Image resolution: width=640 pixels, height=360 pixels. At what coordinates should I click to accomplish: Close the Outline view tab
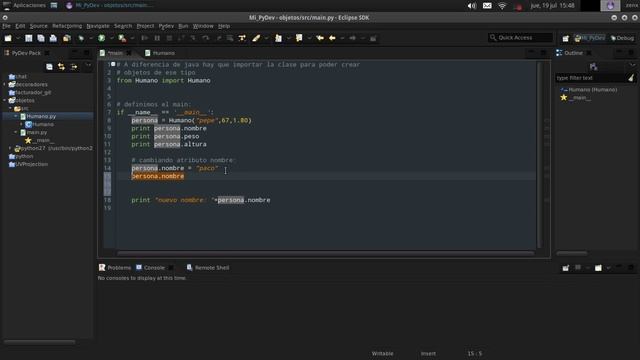589,53
